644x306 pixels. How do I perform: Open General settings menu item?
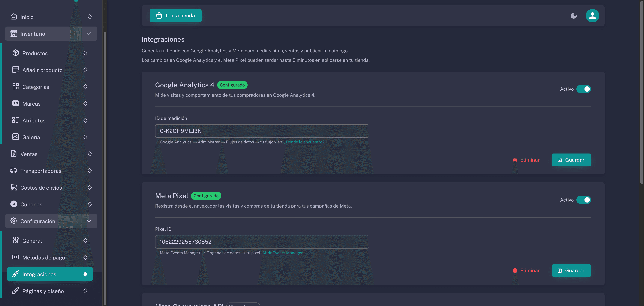tap(50, 240)
